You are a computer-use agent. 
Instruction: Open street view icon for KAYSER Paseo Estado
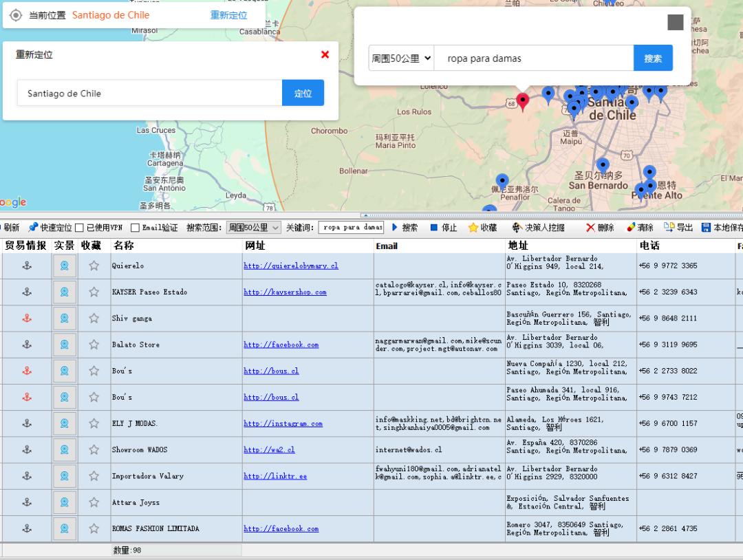coord(65,292)
